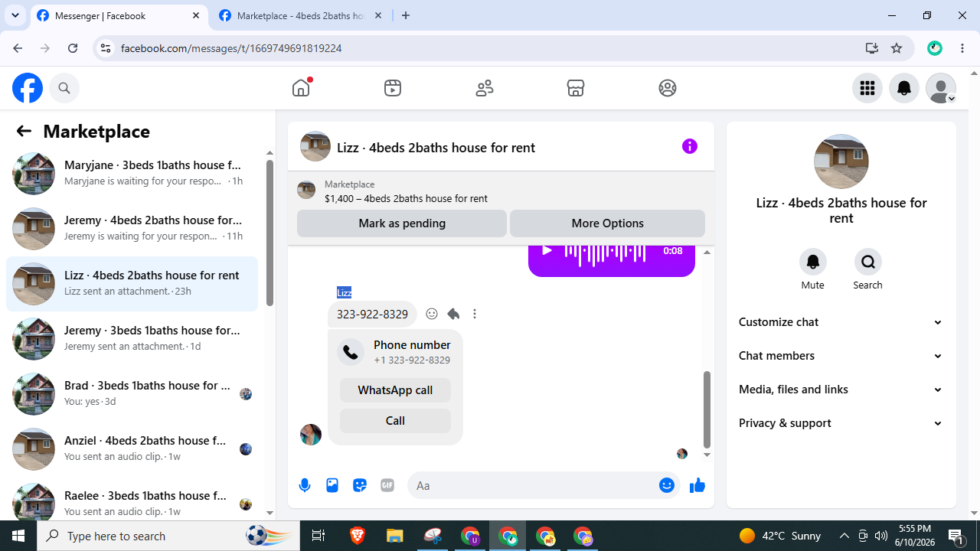Viewport: 980px width, 551px height.
Task: Click the Call button under phone number
Action: coord(395,421)
